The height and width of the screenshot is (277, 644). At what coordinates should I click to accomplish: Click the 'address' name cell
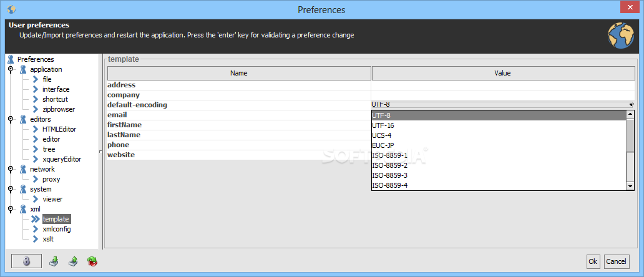[238, 85]
